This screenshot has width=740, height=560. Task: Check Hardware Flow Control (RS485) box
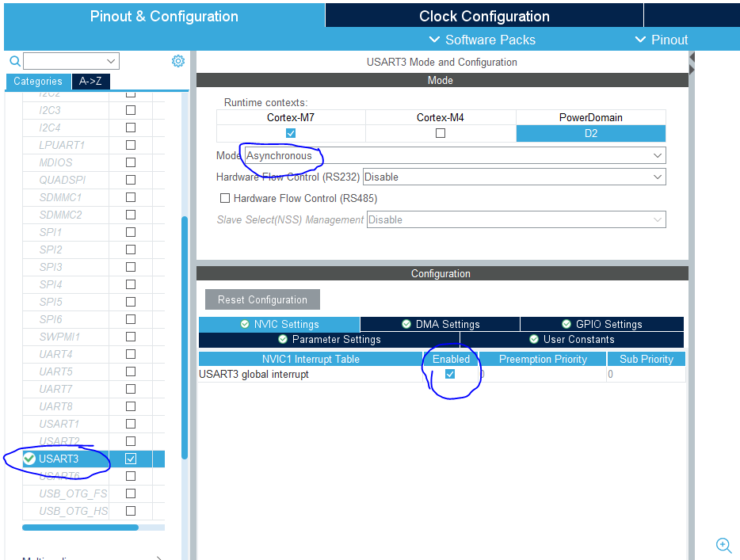pos(225,198)
